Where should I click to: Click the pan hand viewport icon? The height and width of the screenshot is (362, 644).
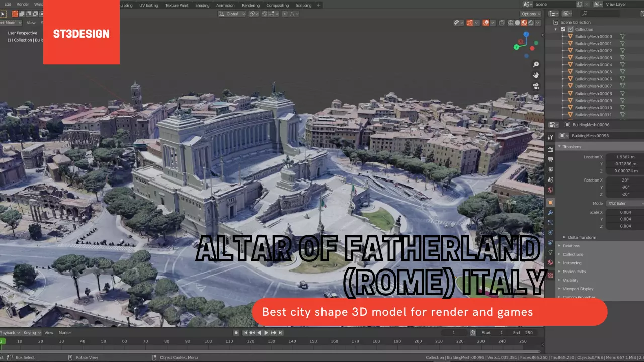pyautogui.click(x=536, y=75)
